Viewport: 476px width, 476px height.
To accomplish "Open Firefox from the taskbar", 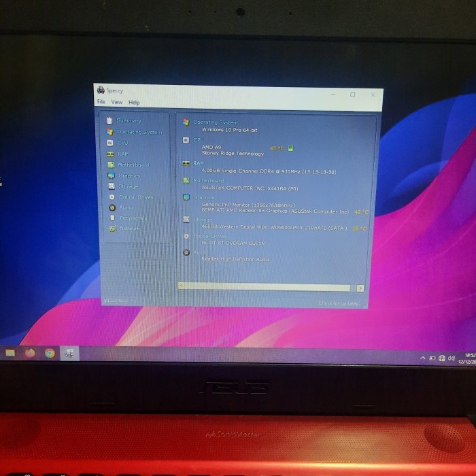I will coord(30,353).
